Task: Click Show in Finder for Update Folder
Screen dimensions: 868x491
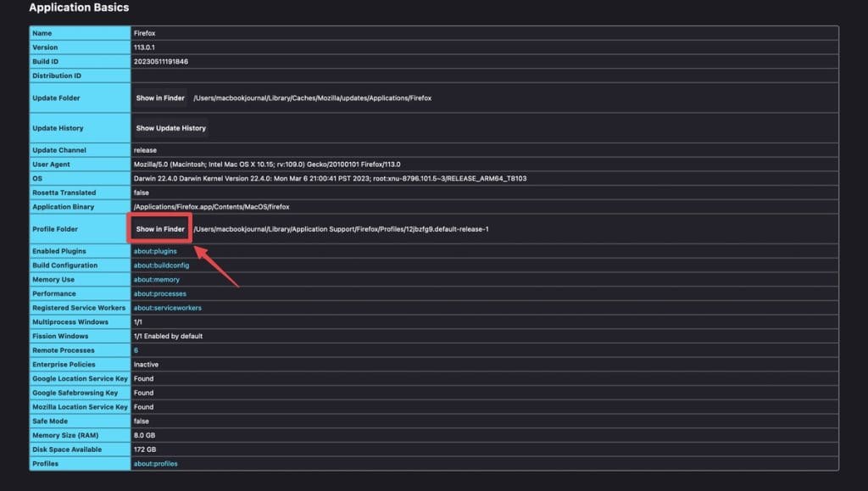Action: [160, 98]
